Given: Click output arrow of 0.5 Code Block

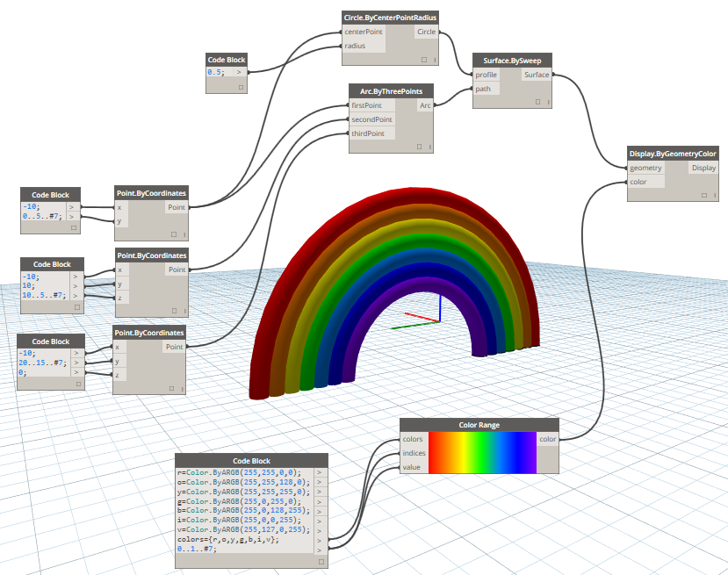Looking at the screenshot, I should (x=239, y=73).
